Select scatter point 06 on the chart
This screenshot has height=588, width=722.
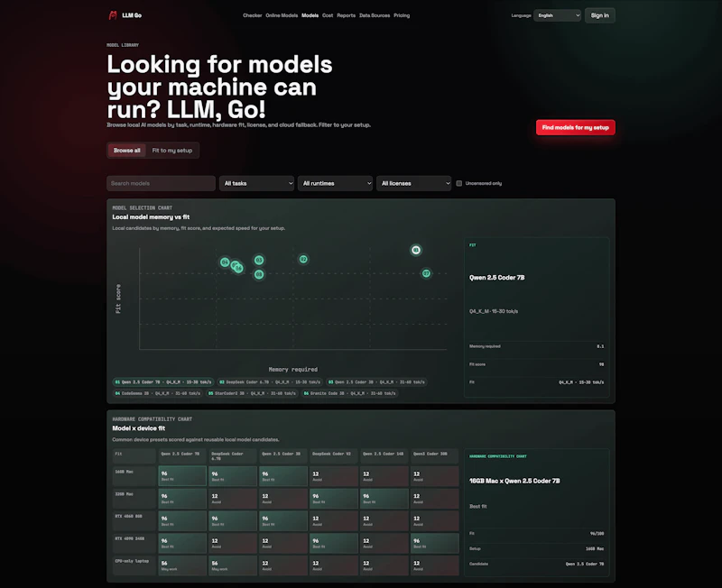click(238, 268)
